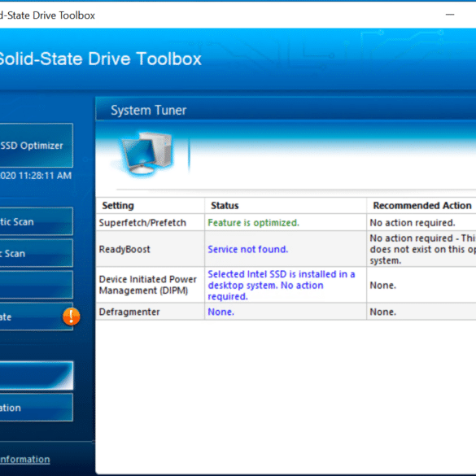Image resolution: width=476 pixels, height=476 pixels.
Task: Select the highlighted System Tuner sidebar button
Action: [x=36, y=376]
